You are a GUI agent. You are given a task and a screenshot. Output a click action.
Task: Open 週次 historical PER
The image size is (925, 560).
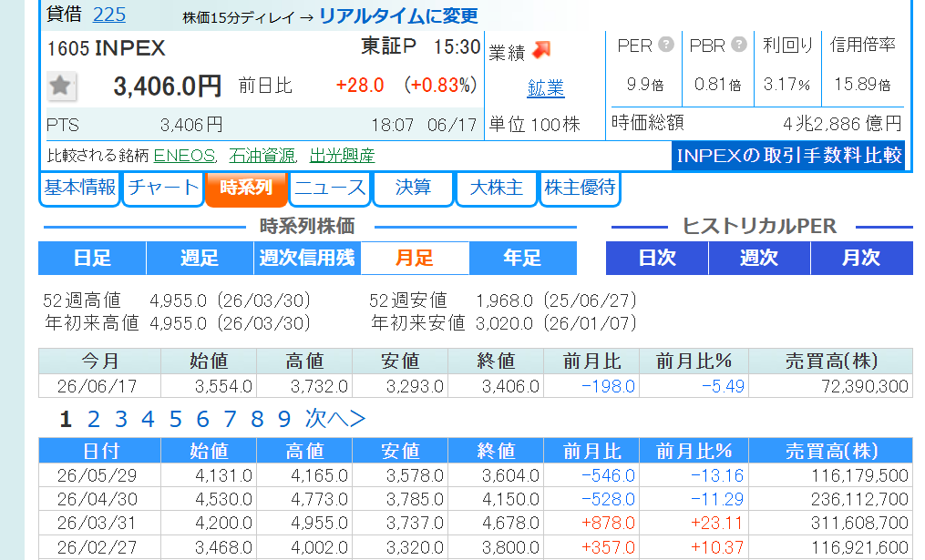point(759,259)
